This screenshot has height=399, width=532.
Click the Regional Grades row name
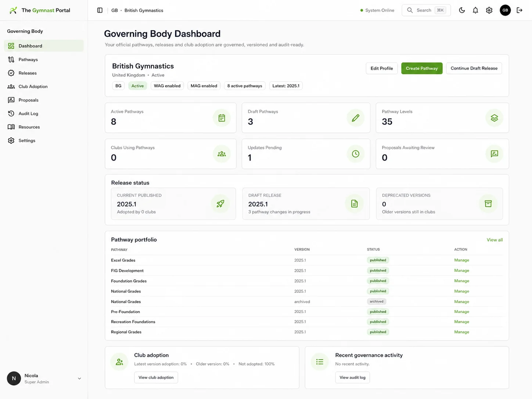[126, 332]
